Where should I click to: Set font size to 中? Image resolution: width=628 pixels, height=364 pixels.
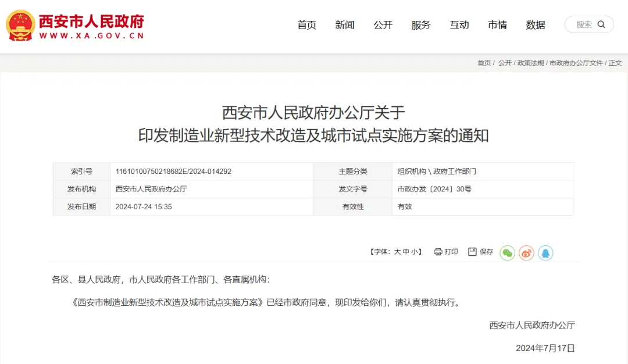coord(406,252)
